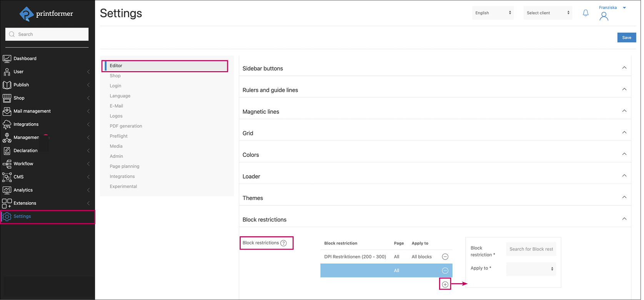Click the Block restrictions help question mark
This screenshot has width=644, height=300.
point(283,243)
